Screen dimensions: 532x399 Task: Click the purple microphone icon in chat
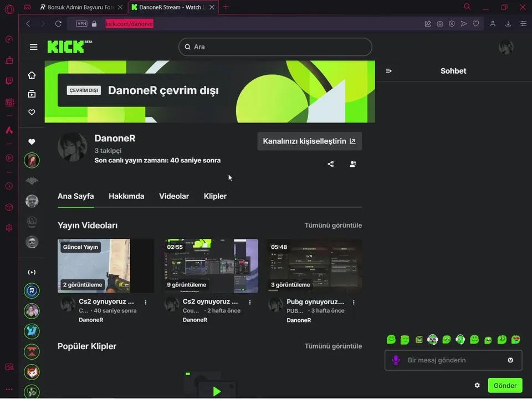tap(396, 360)
